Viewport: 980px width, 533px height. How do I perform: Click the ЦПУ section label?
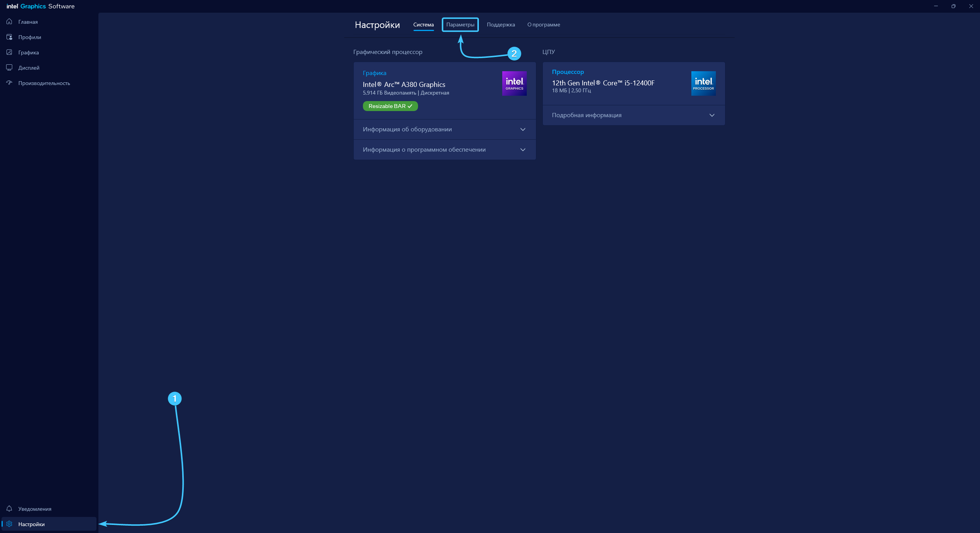[x=549, y=52]
